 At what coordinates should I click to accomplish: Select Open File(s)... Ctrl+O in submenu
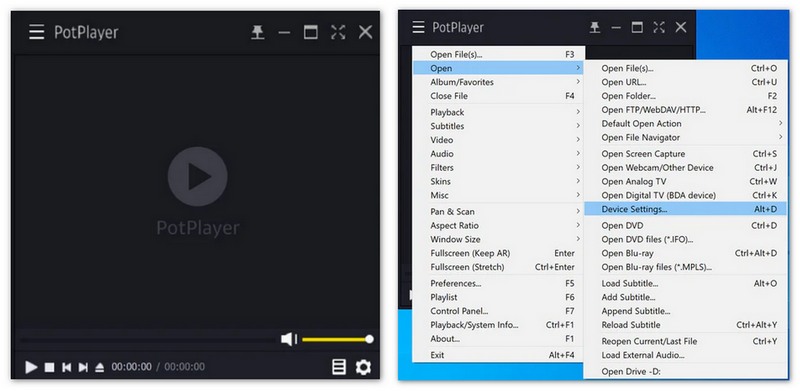point(685,68)
